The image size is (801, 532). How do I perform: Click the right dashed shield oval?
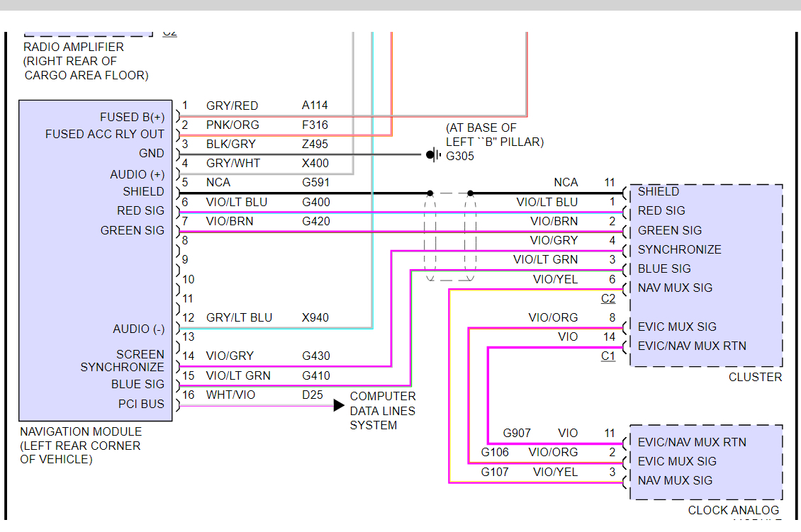470,237
